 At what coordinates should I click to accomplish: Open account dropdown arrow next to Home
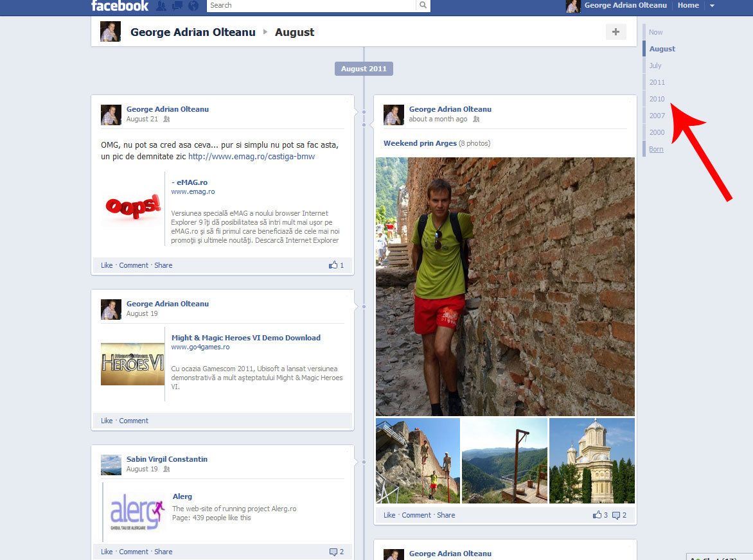pos(712,6)
